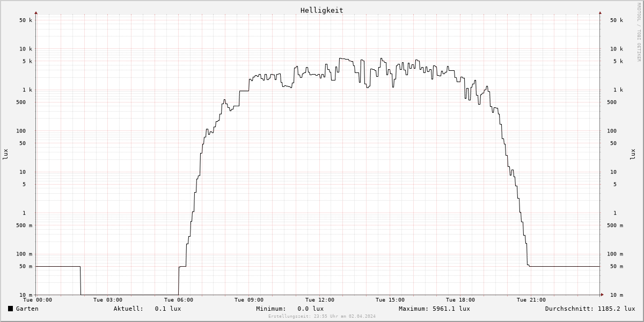Click the lux unit label on right side

click(633, 154)
